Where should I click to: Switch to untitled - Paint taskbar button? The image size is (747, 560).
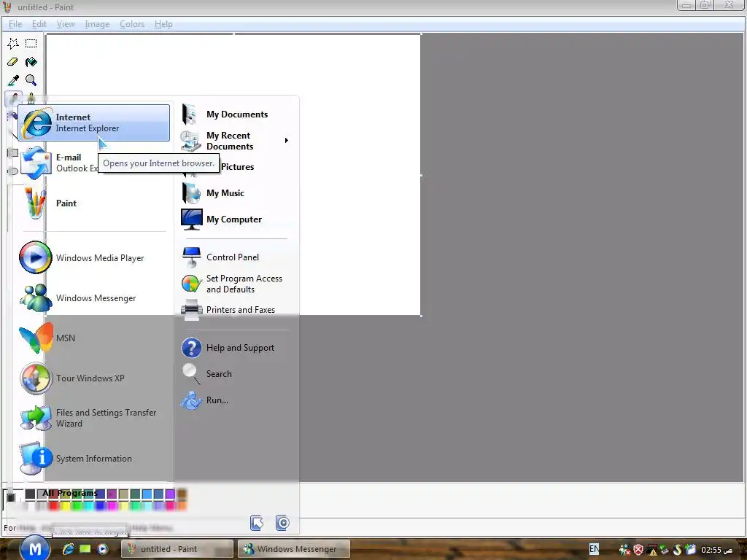(x=176, y=549)
